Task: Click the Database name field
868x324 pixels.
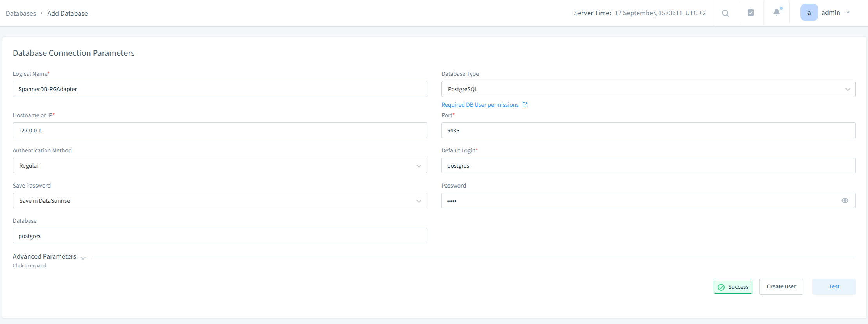Action: click(220, 236)
